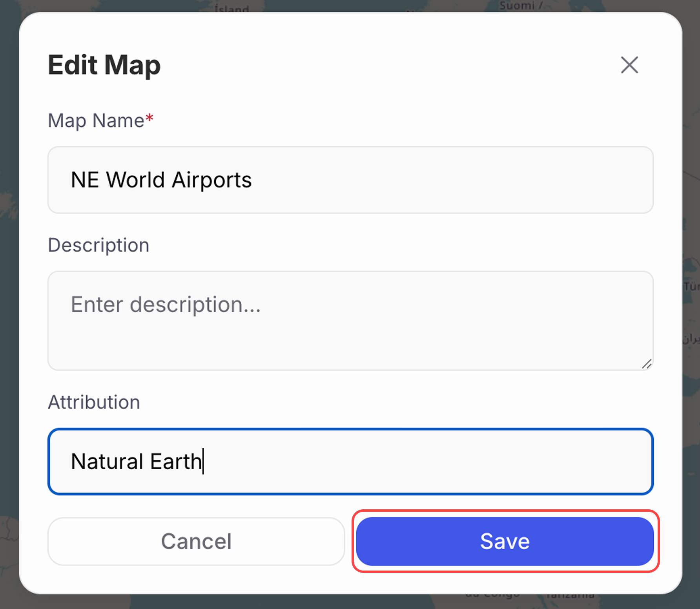
Task: Click the Attribution label
Action: click(x=94, y=402)
